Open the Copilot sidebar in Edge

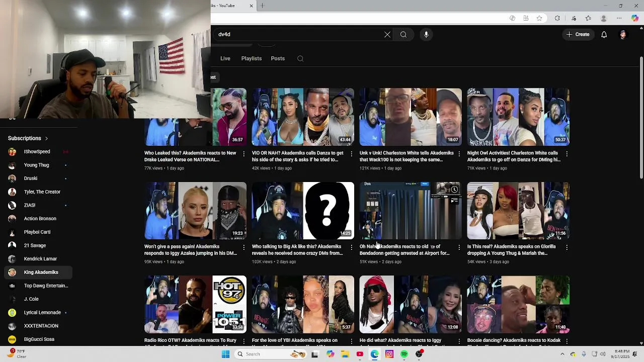(634, 18)
